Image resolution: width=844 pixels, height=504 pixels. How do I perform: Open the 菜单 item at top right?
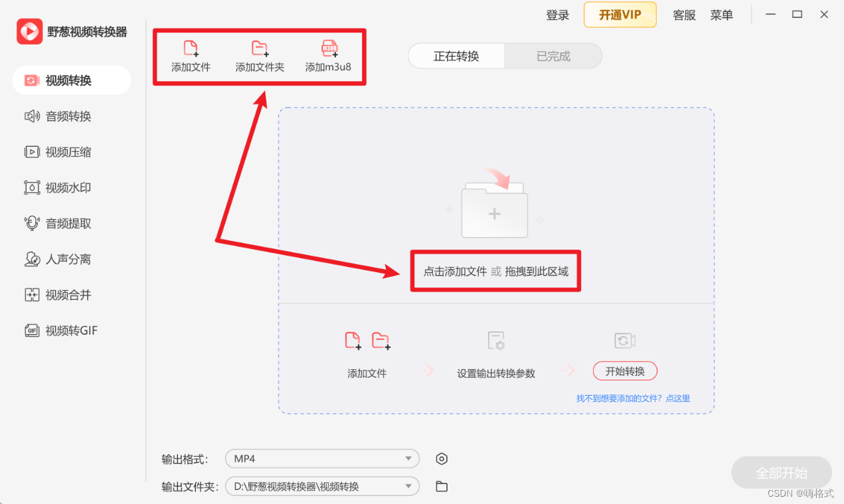point(721,15)
